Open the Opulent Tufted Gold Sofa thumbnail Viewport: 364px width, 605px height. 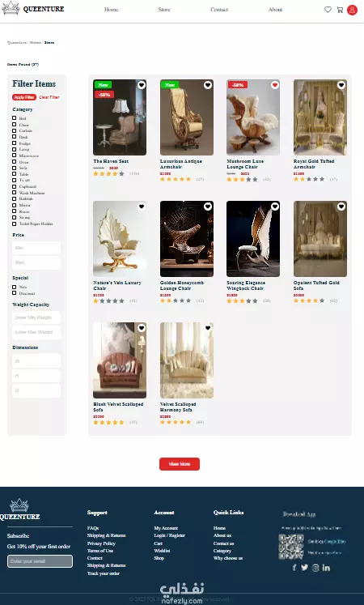pos(320,239)
